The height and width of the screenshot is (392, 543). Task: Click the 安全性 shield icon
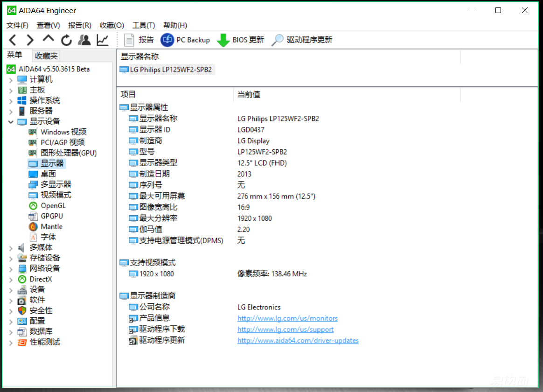coord(22,311)
